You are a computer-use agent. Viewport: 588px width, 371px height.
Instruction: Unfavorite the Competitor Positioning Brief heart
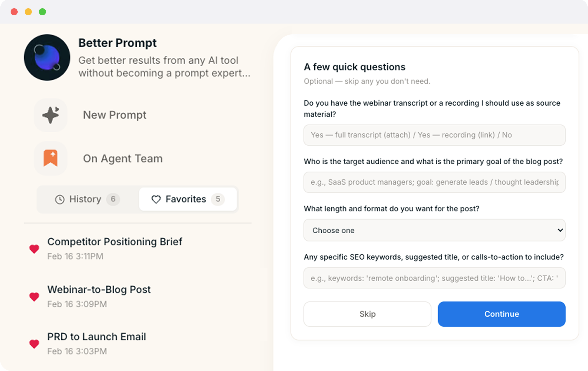coord(34,249)
